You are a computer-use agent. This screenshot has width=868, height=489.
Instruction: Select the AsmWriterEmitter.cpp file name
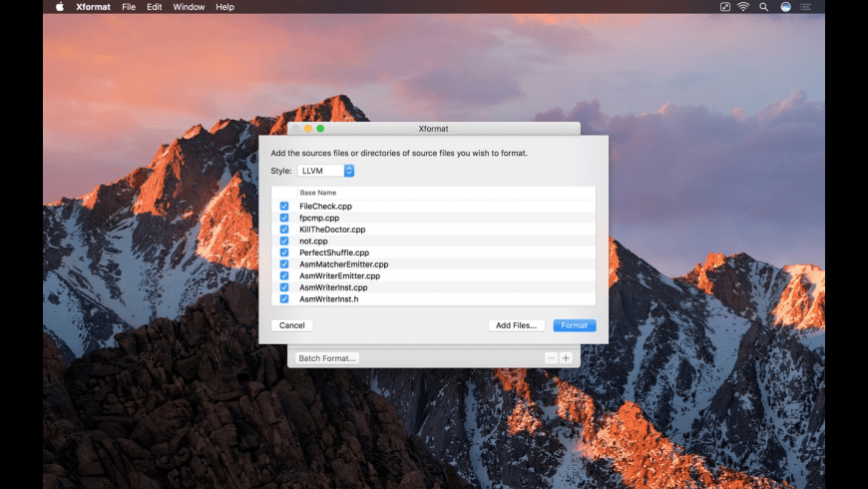(340, 275)
